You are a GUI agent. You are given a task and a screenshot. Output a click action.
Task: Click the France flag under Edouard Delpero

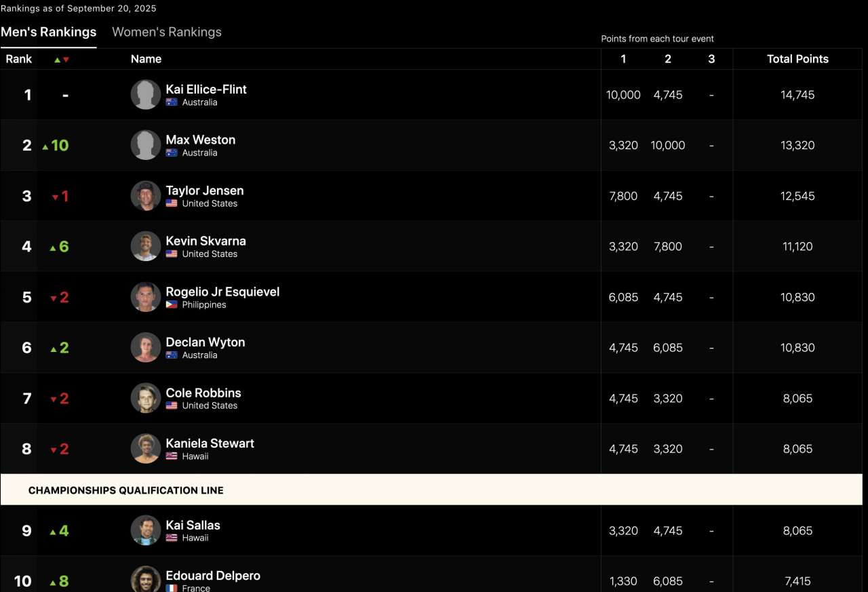point(172,588)
